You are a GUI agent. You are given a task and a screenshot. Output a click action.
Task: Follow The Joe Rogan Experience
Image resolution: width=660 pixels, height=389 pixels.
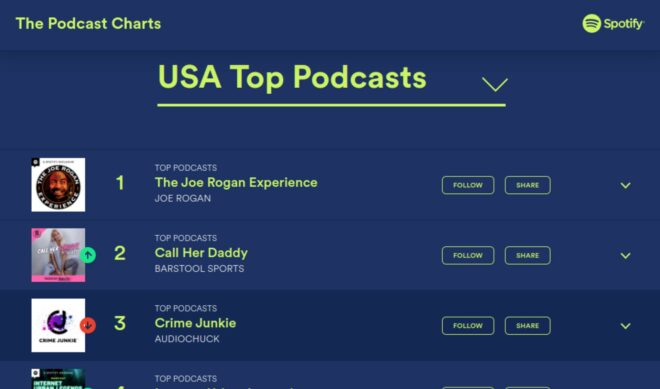click(x=468, y=185)
